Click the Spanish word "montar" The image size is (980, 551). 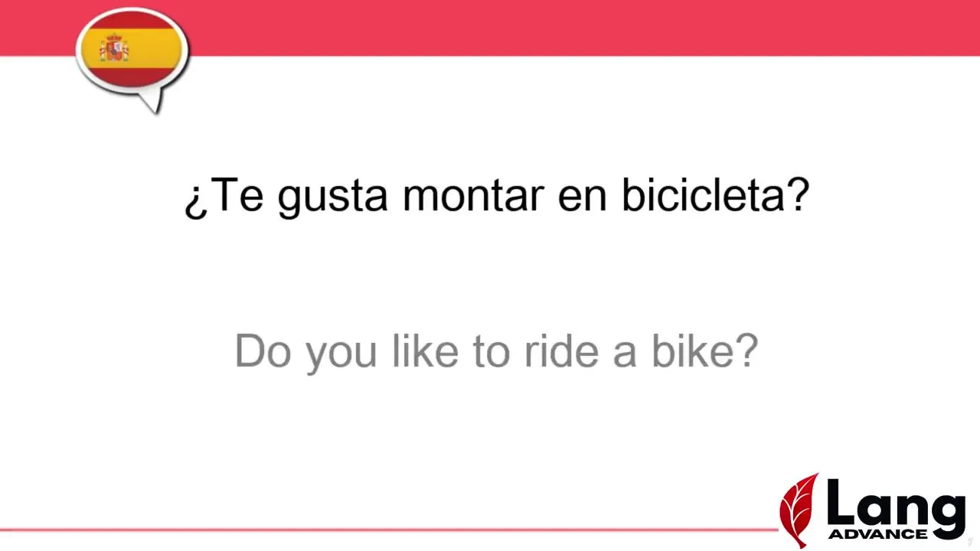coord(472,197)
